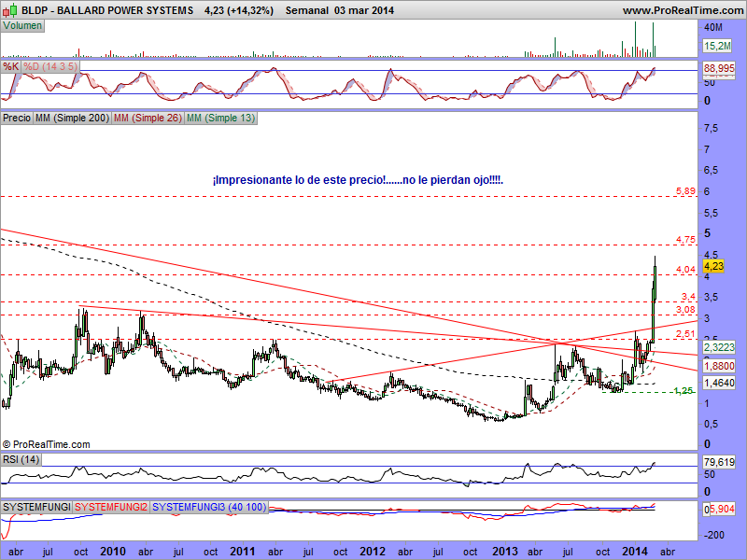Click the 3,08 level label
Image resolution: width=747 pixels, height=560 pixels.
(685, 310)
